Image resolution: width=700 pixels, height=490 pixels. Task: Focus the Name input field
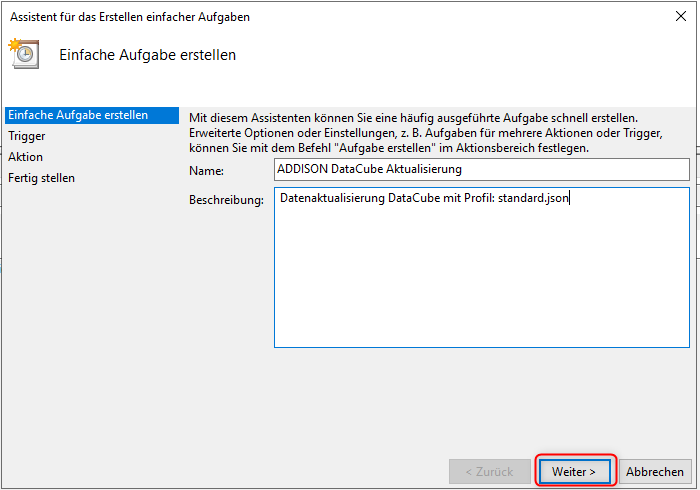pyautogui.click(x=482, y=170)
